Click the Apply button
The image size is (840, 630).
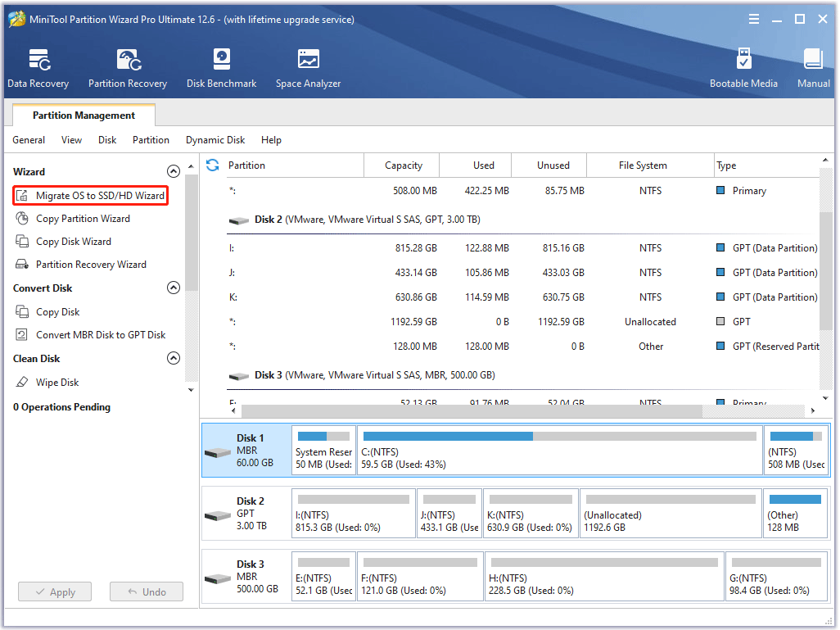(x=55, y=592)
